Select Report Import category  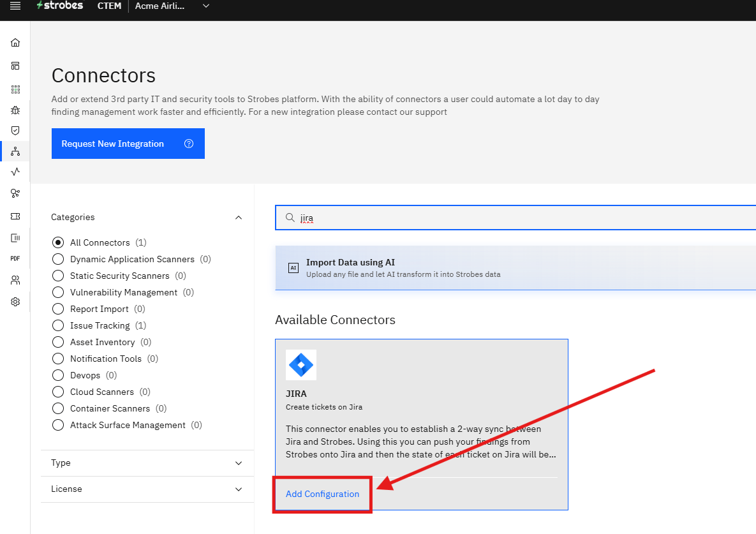(x=58, y=309)
